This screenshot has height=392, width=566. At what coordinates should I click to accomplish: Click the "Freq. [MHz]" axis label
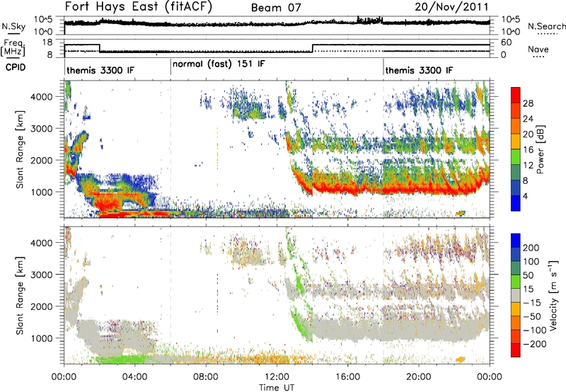[13, 47]
